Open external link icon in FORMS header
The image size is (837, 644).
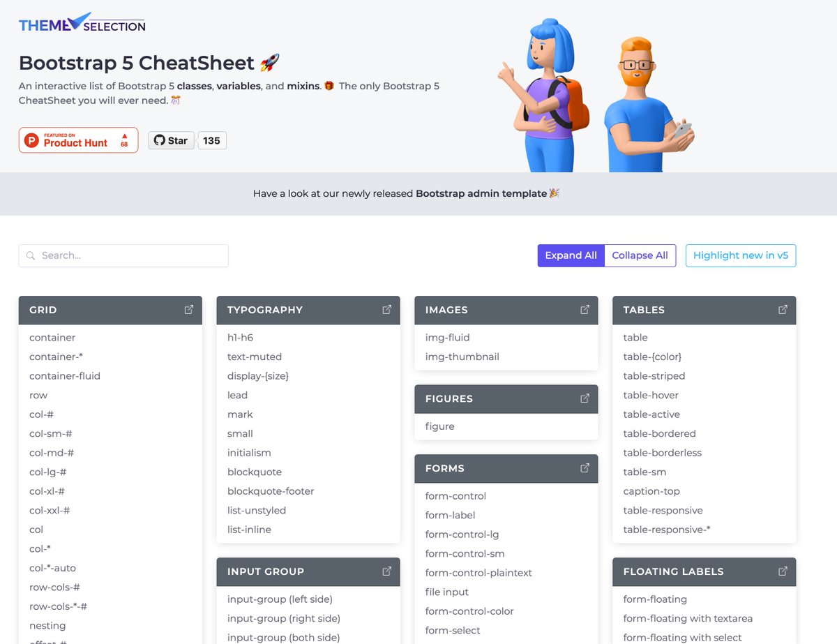[585, 468]
